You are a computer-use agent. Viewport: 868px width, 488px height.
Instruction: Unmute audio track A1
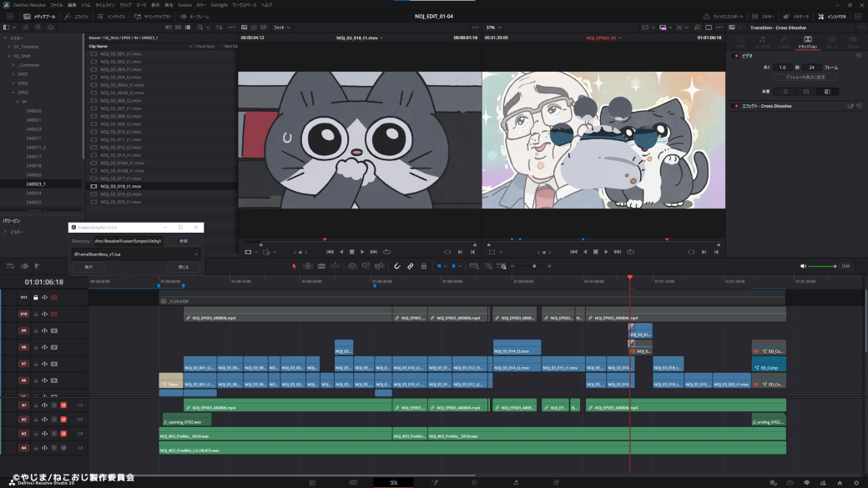click(x=63, y=405)
